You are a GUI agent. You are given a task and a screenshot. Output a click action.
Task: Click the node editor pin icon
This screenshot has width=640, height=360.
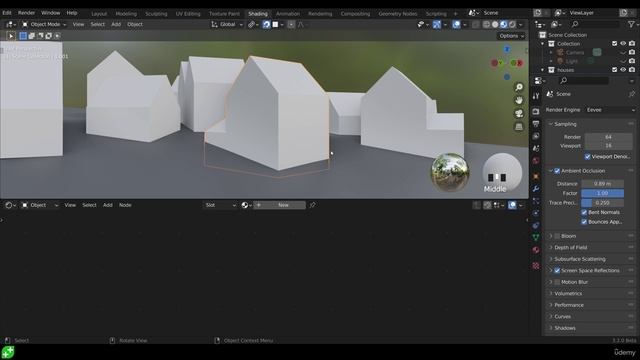click(x=312, y=205)
